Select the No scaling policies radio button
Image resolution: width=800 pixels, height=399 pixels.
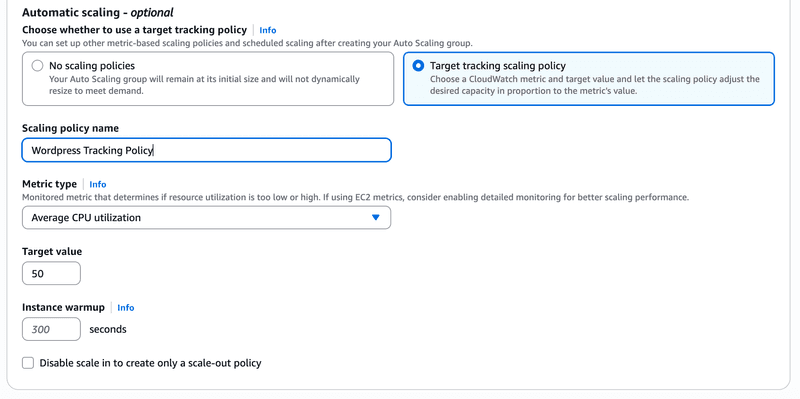[x=37, y=66]
